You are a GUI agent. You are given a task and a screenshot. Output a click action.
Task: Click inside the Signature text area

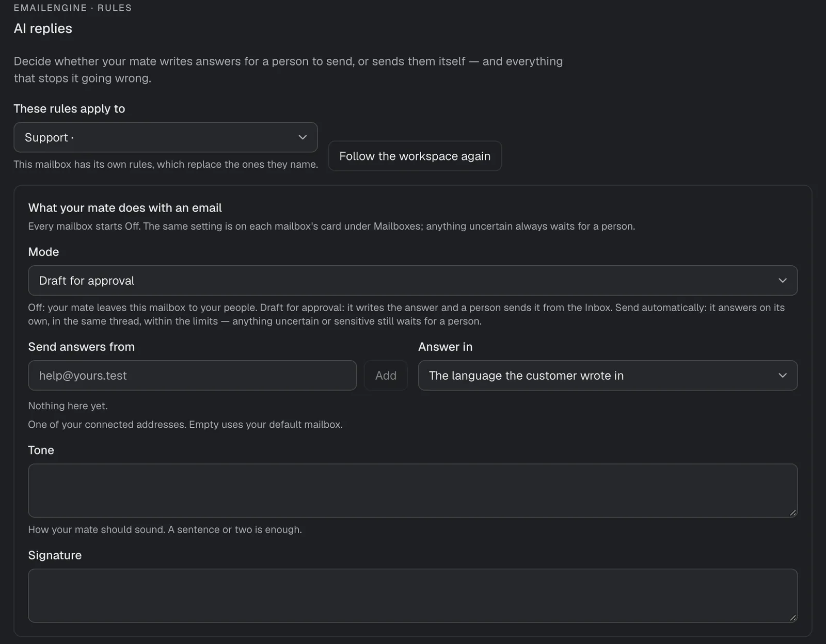(x=413, y=595)
